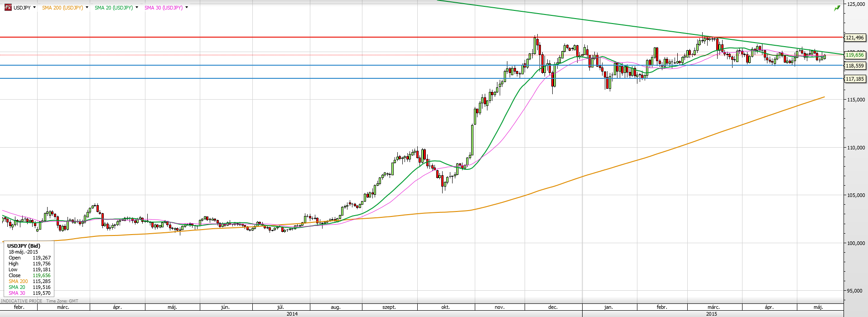Click the jún. month on the time axis

point(225,307)
